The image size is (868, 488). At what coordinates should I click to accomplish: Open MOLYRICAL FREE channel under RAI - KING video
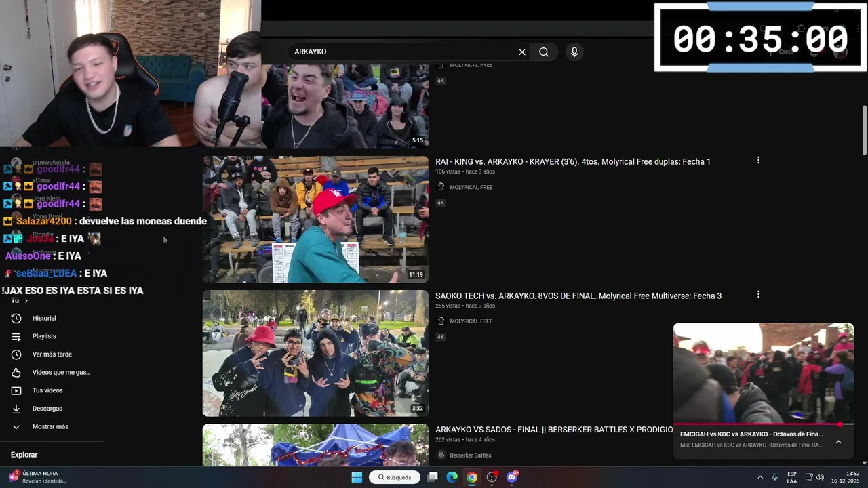[471, 187]
